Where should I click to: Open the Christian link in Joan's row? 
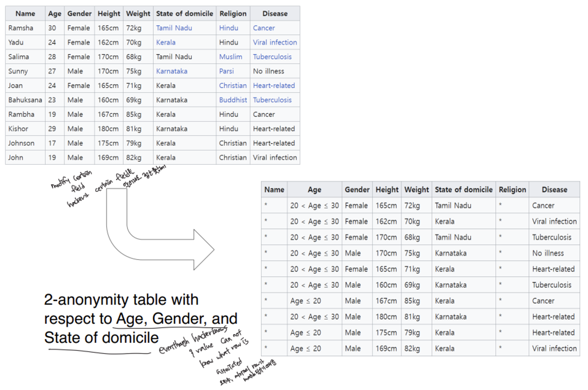(x=233, y=86)
